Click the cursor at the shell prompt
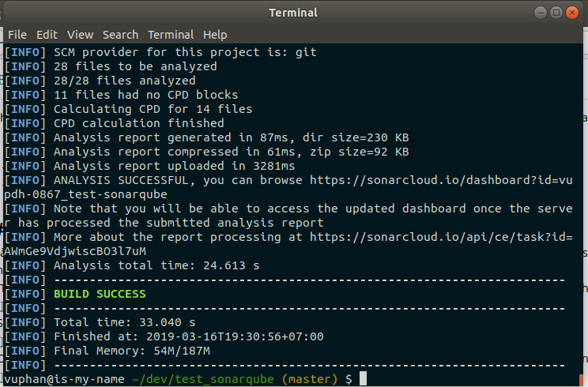Viewport: 588px width, 387px height. [x=362, y=380]
